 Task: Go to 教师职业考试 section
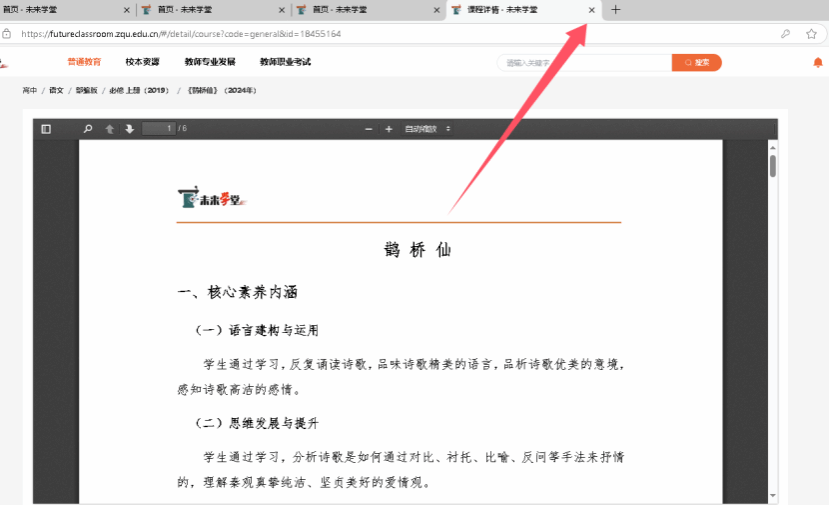(x=285, y=62)
